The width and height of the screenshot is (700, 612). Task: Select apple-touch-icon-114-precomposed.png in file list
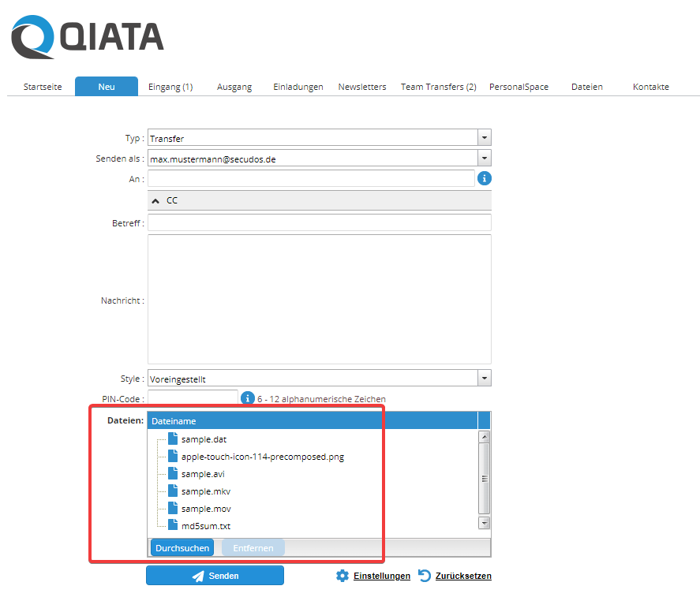pos(262,457)
